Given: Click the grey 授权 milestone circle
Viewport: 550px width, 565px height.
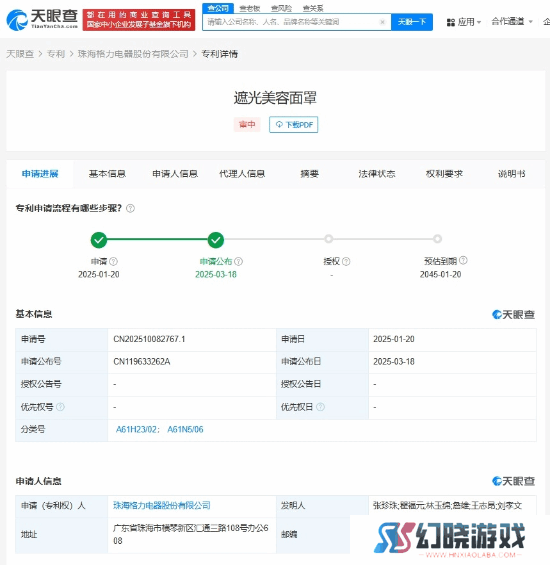Looking at the screenshot, I should point(328,239).
